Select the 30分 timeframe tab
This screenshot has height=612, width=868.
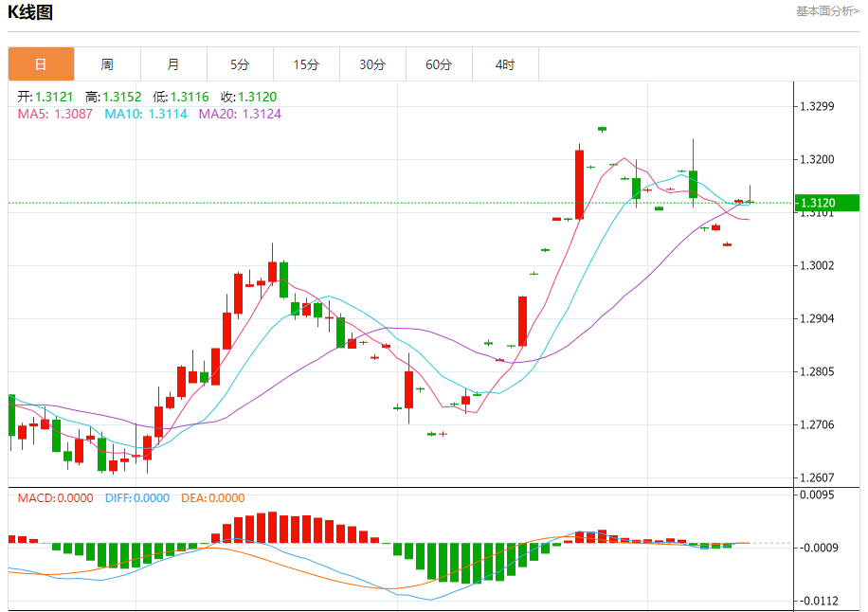pos(372,64)
